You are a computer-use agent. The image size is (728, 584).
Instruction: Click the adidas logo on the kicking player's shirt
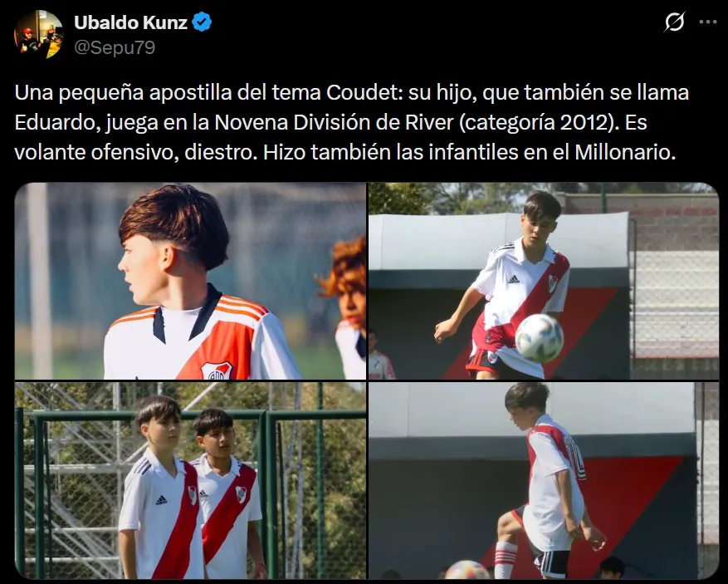point(513,279)
